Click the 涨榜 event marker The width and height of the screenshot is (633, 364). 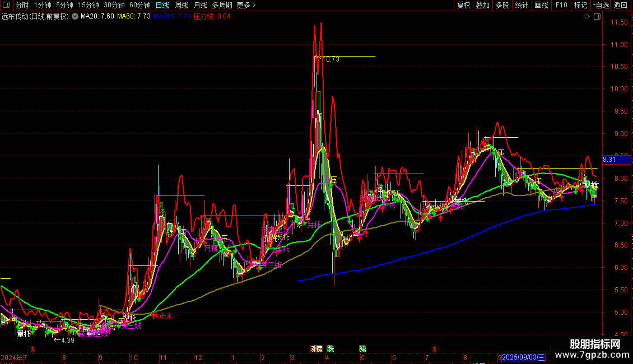pos(316,349)
